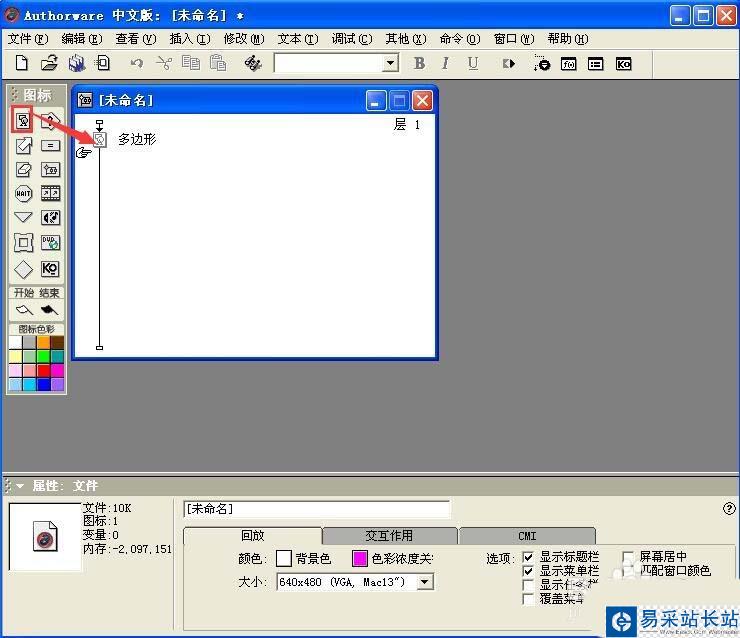Open the 大小 size dropdown
740x638 pixels.
coord(425,582)
